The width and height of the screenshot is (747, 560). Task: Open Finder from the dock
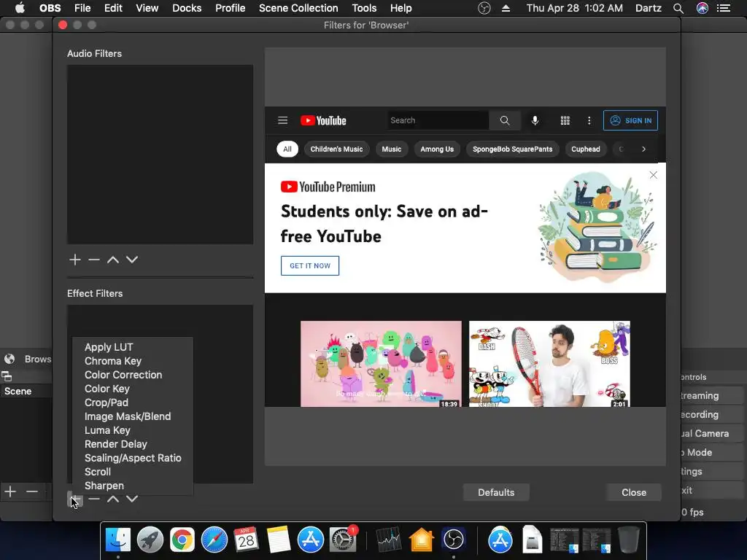click(x=117, y=540)
